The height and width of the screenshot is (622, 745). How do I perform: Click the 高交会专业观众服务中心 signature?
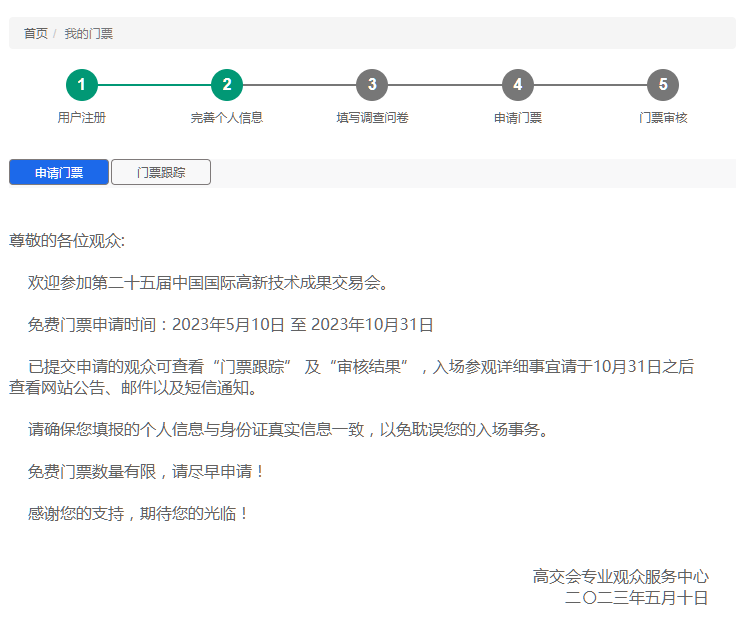click(x=620, y=577)
